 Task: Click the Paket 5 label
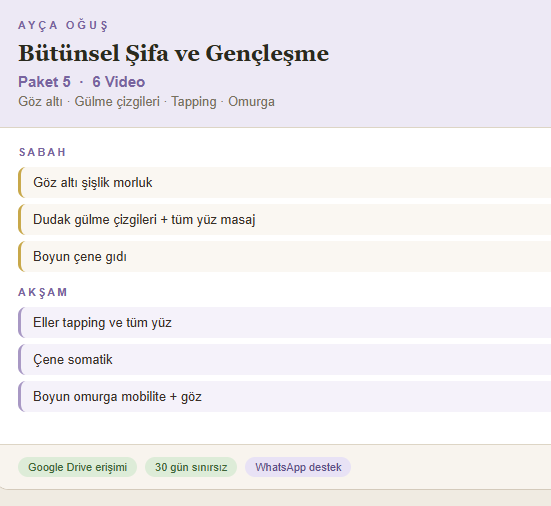coord(44,82)
